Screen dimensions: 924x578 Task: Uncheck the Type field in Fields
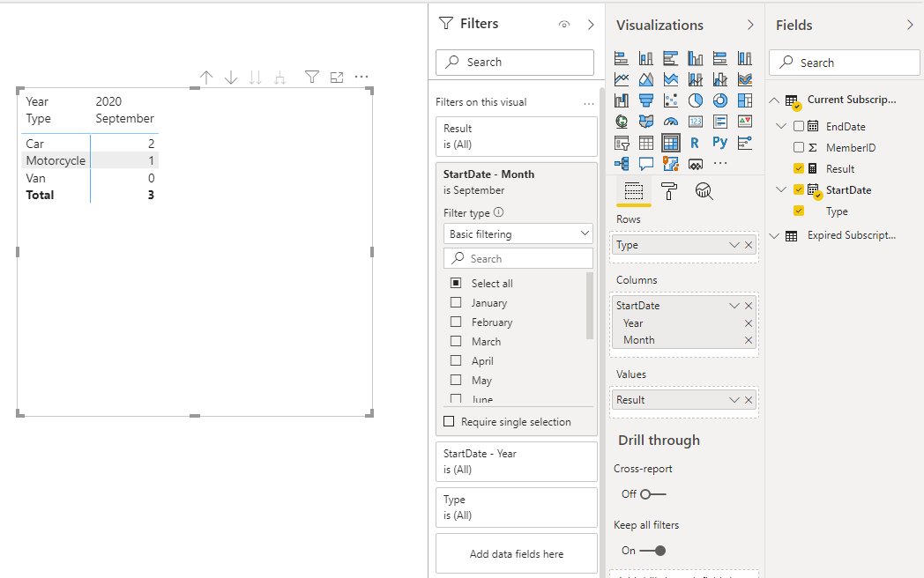(x=799, y=211)
